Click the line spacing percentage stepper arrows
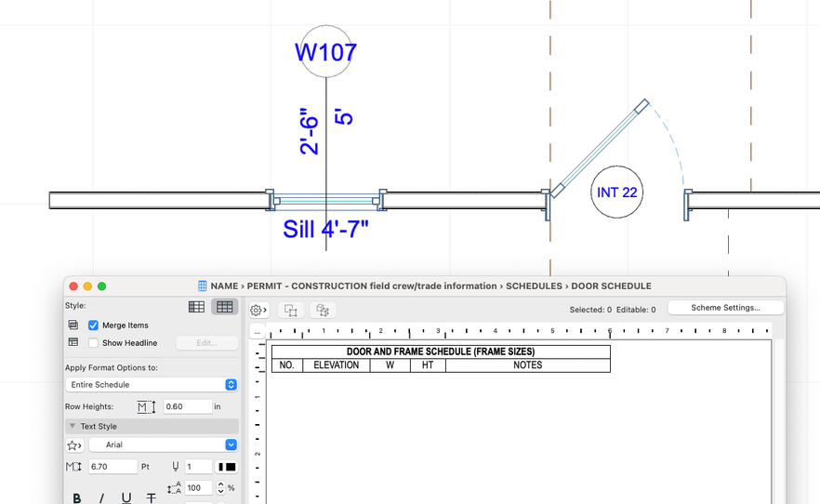 click(x=220, y=488)
